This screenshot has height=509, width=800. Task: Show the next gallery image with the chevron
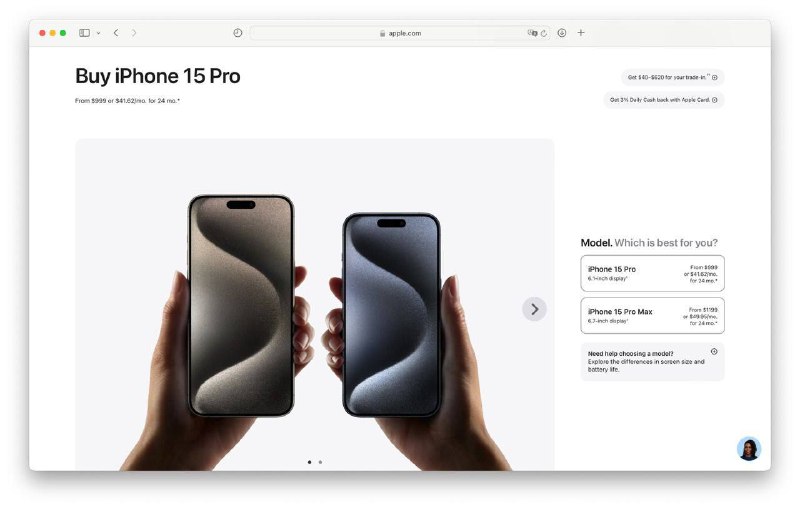(534, 309)
